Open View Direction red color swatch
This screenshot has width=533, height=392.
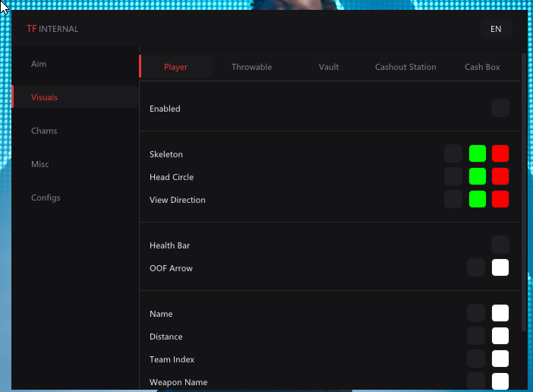(x=500, y=199)
